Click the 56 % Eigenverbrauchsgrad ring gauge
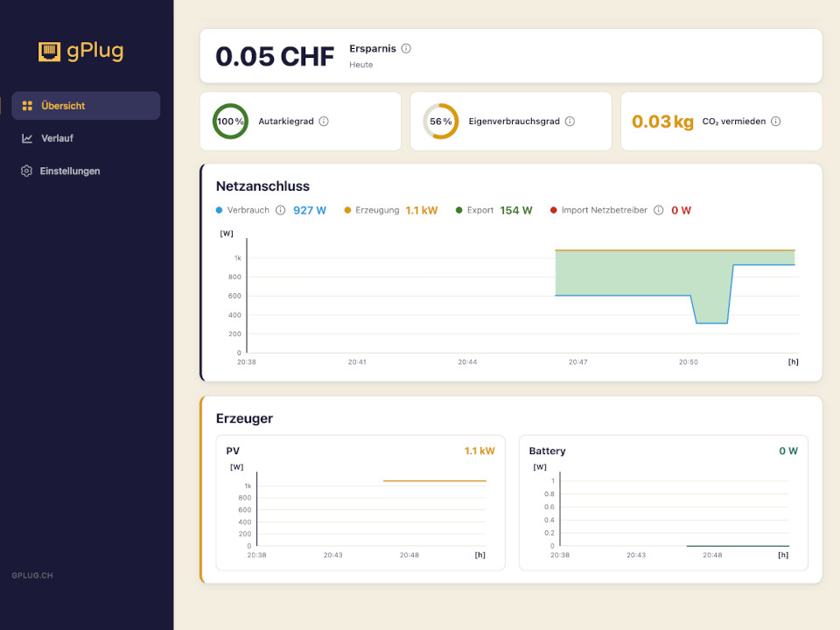 click(441, 121)
